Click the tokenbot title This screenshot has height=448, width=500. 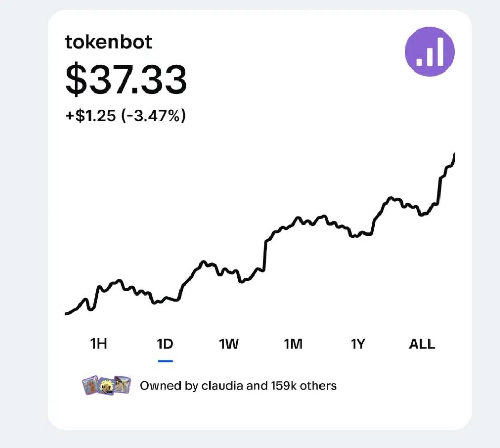tap(108, 42)
